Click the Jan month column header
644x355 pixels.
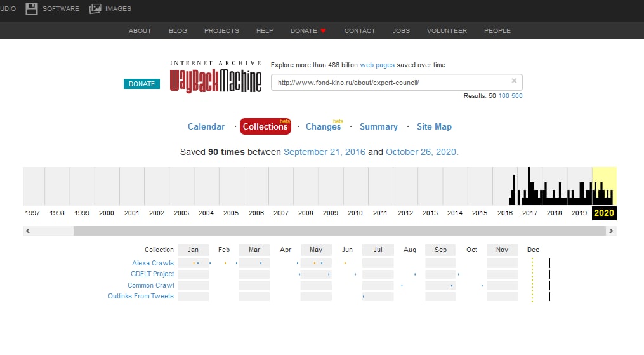[x=193, y=250]
